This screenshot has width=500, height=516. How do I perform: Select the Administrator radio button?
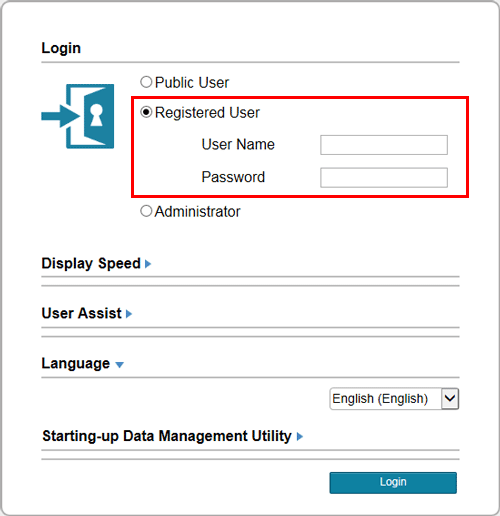click(x=146, y=211)
